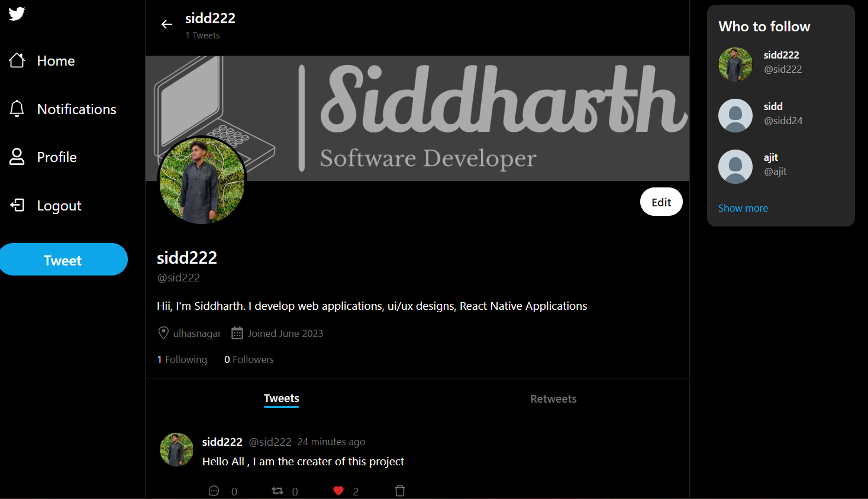868x499 pixels.
Task: Click the Edit profile button
Action: [x=661, y=202]
